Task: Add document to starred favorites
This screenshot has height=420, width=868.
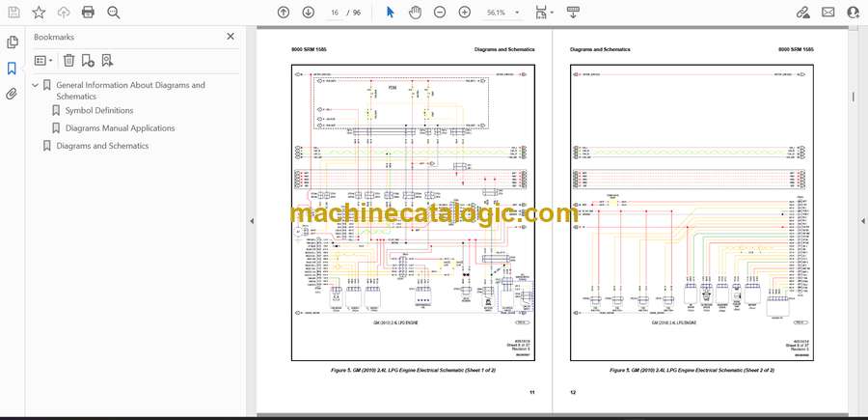Action: pyautogui.click(x=39, y=13)
